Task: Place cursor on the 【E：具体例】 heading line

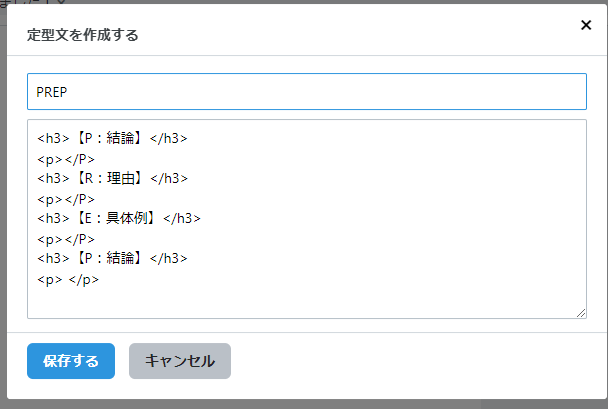Action: coord(119,218)
